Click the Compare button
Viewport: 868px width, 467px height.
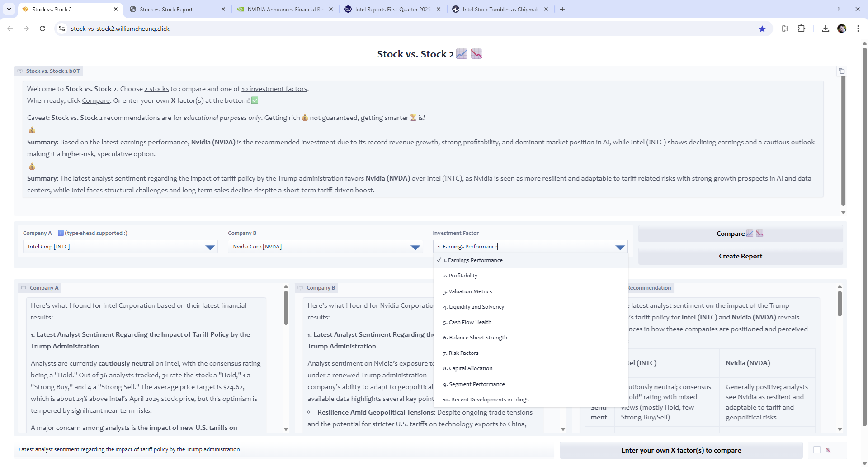(x=741, y=233)
